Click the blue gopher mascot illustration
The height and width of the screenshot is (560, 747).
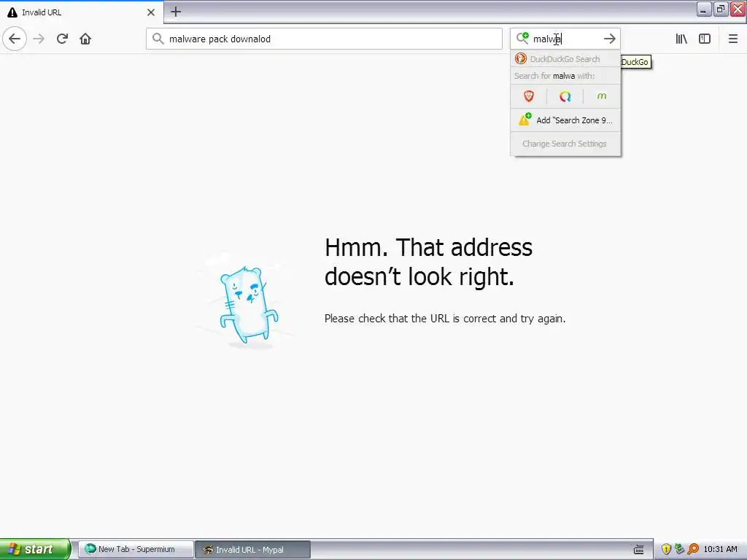(248, 305)
